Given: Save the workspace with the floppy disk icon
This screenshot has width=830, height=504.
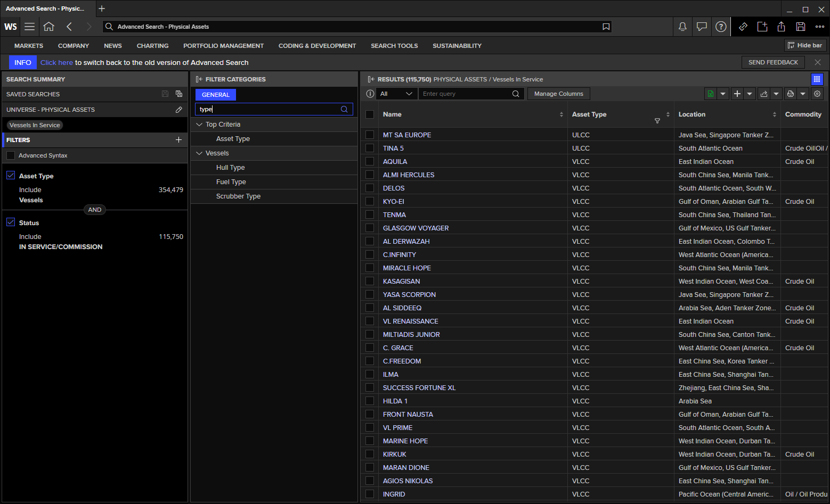Looking at the screenshot, I should [801, 27].
